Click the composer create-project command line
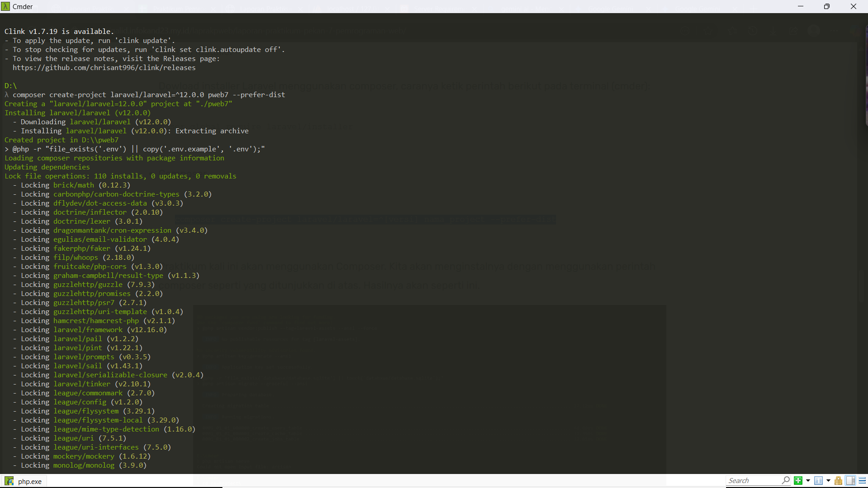868x488 pixels. pyautogui.click(x=149, y=95)
